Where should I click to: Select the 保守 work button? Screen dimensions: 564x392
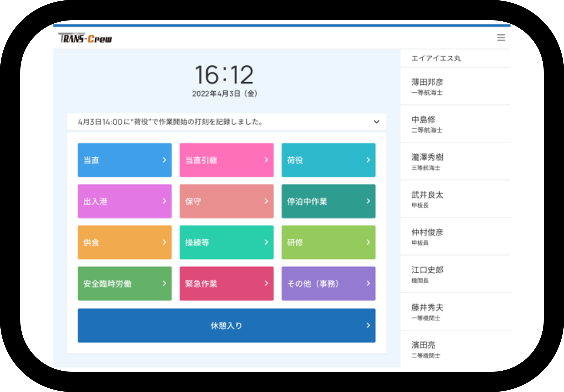click(x=227, y=201)
